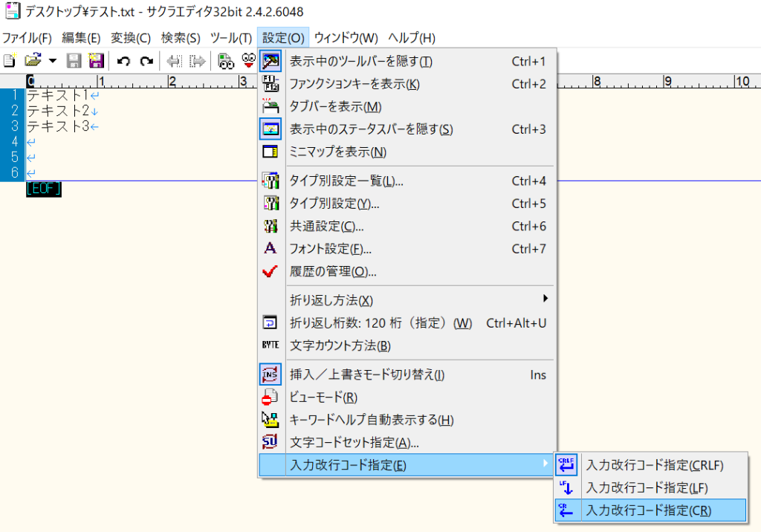
Task: Click the Undo arrow icon
Action: pyautogui.click(x=124, y=61)
